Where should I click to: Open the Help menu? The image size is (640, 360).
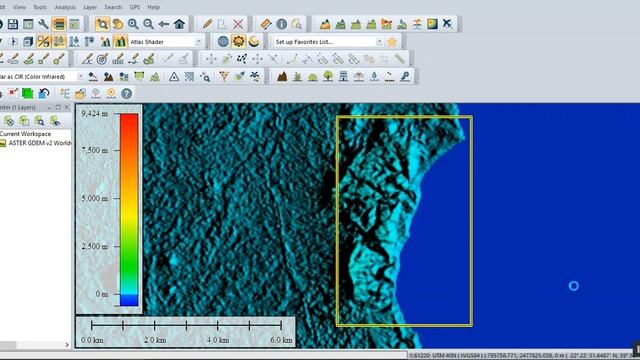pos(153,7)
